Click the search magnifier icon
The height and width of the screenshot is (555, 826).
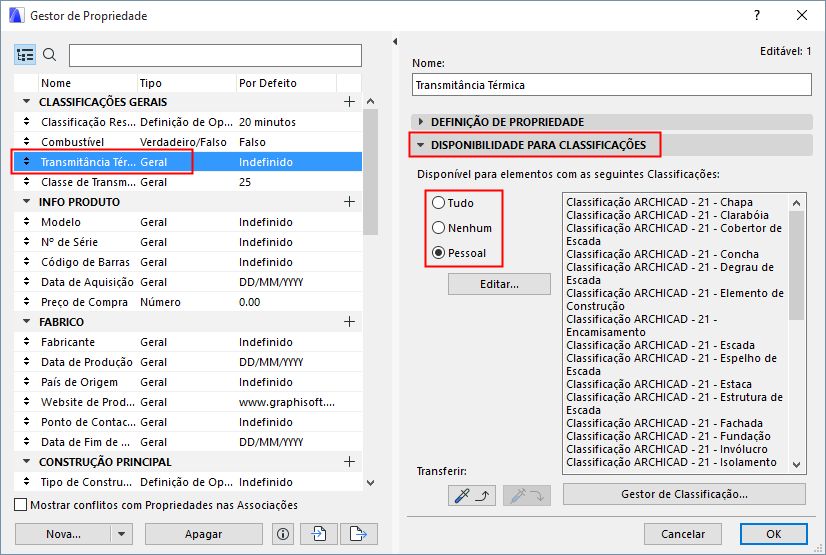50,55
